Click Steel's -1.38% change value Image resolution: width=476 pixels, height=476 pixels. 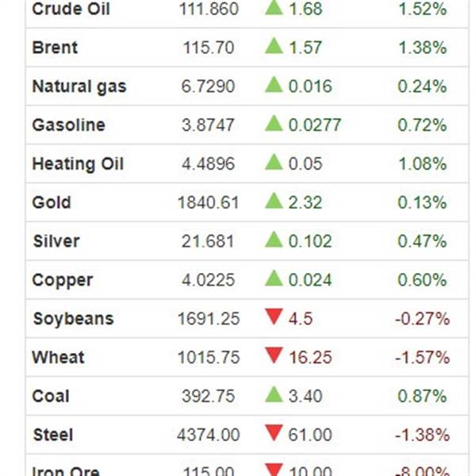pyautogui.click(x=422, y=435)
